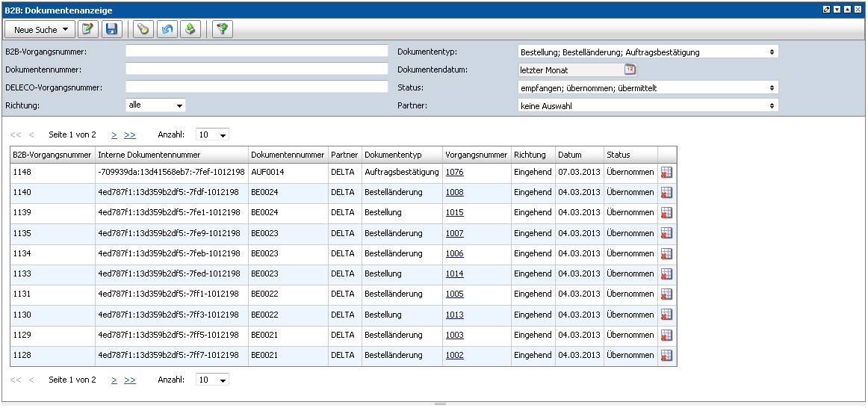Screen dimensions: 868x408
Task: Sort by the Datum column header
Action: tap(569, 155)
